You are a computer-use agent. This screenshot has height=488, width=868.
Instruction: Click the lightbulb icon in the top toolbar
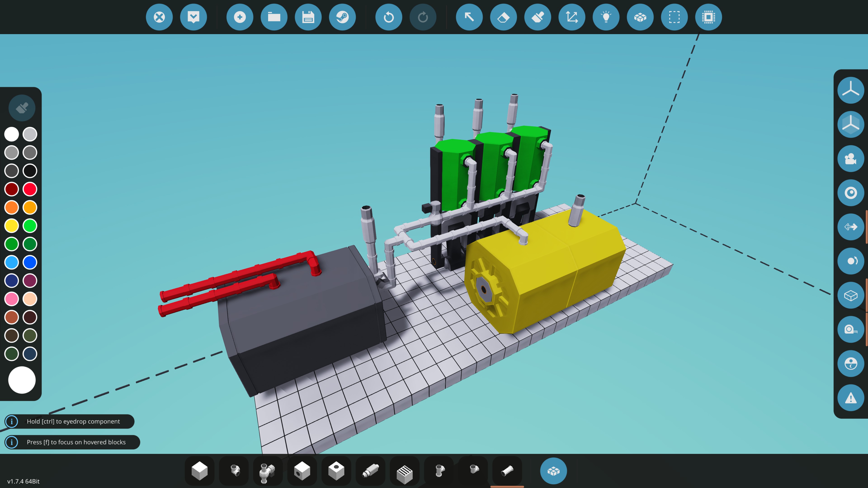[606, 17]
